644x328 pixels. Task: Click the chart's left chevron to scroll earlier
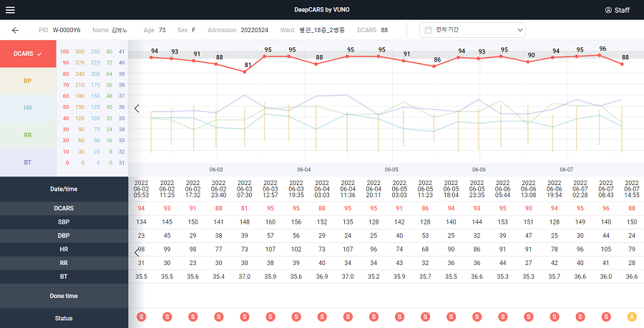point(137,109)
